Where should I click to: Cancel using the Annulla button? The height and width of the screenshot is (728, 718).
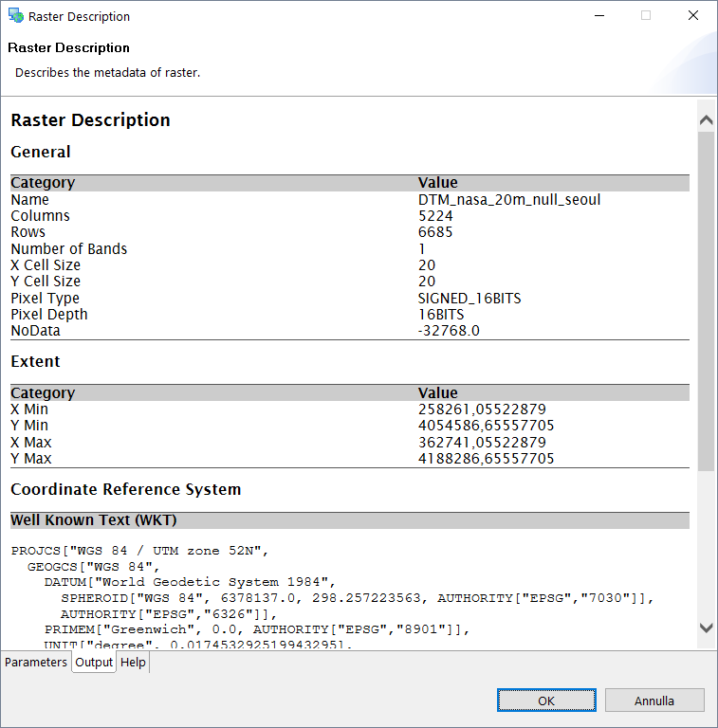(654, 701)
